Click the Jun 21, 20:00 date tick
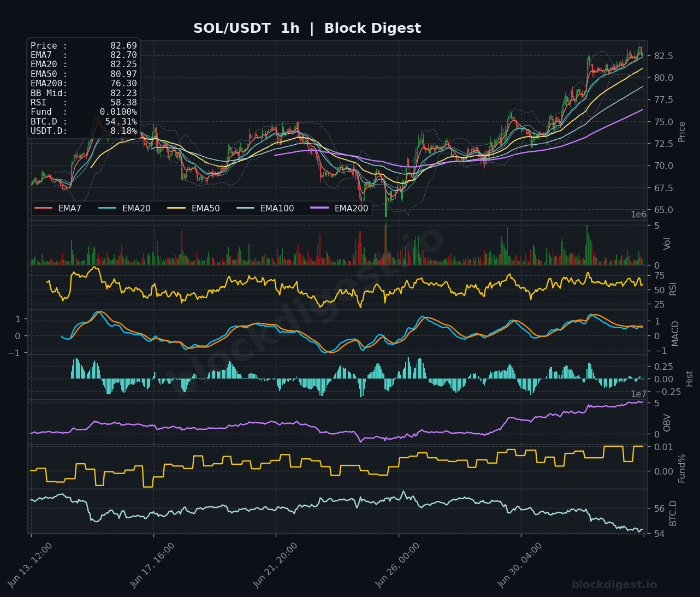 (275, 565)
